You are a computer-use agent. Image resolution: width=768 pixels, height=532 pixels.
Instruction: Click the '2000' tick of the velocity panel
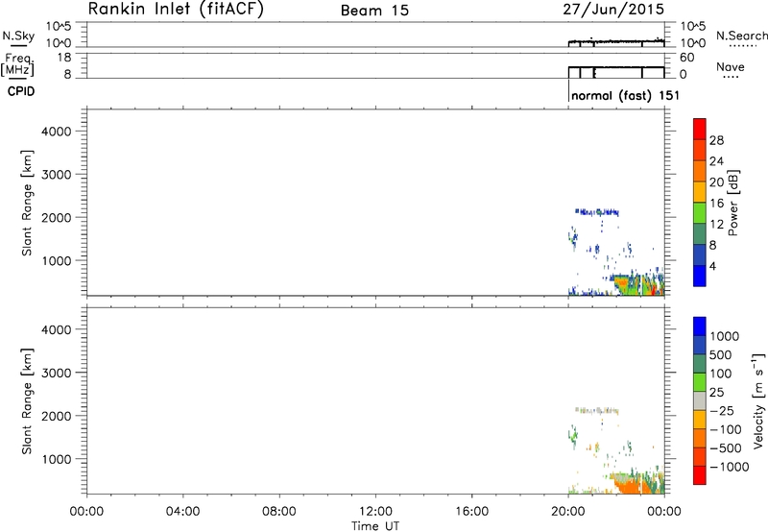click(x=57, y=416)
